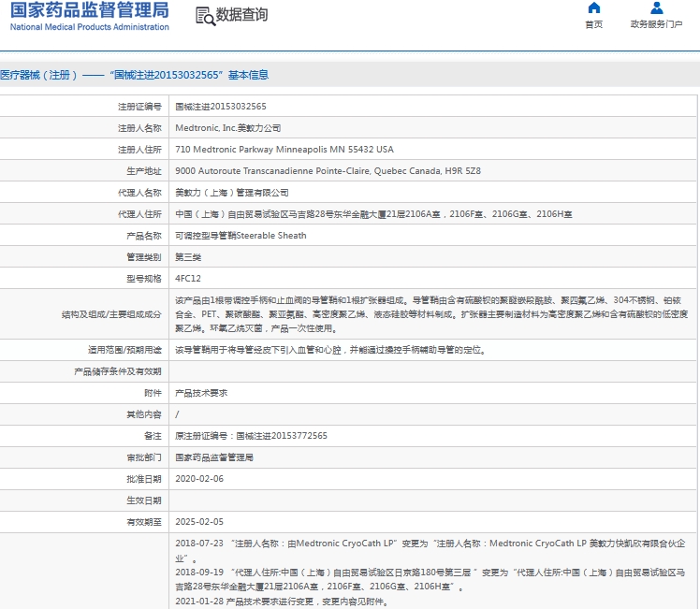Click the 产品储存条件及有效期 label
Screen dimensions: 700x609
[118, 371]
